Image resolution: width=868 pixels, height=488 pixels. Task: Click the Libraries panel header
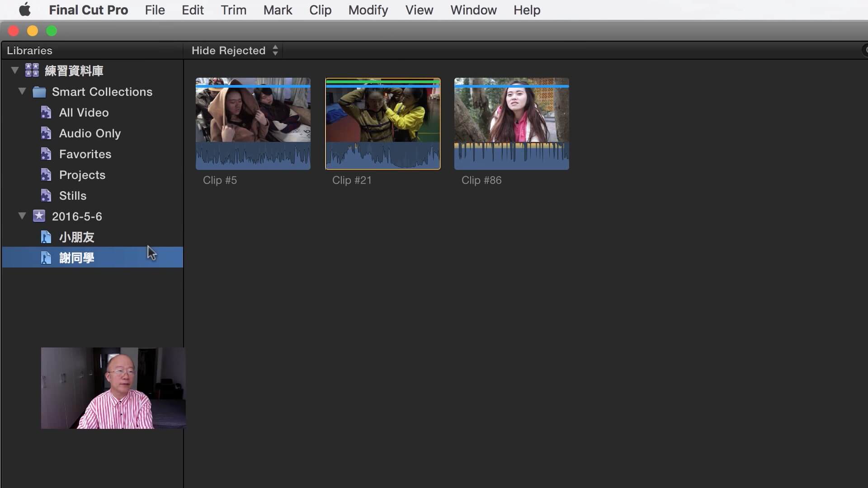coord(29,50)
